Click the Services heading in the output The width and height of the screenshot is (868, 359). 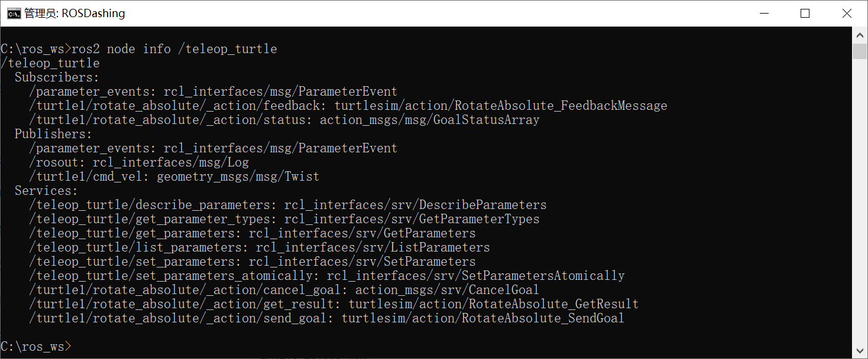pos(46,191)
